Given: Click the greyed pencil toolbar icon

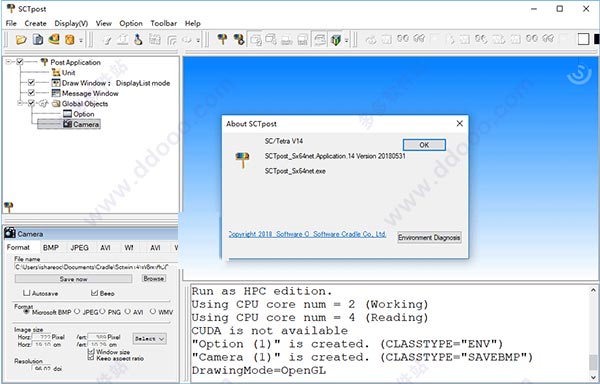Looking at the screenshot, I should tap(107, 40).
